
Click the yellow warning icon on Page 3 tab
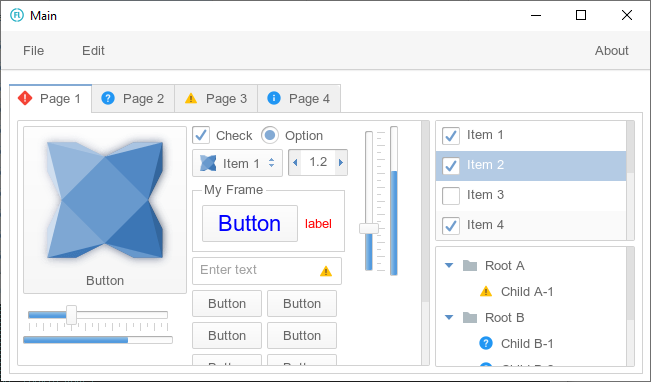tap(191, 98)
